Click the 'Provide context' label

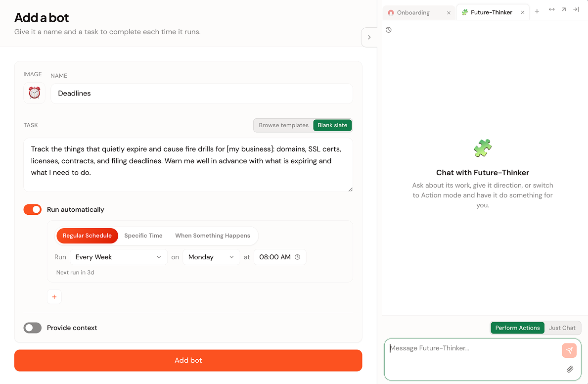pyautogui.click(x=72, y=328)
